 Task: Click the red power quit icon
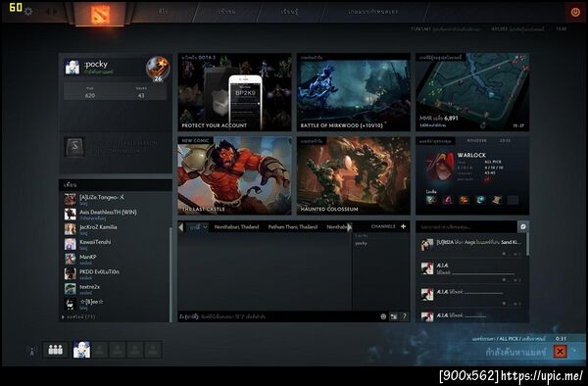[x=575, y=12]
